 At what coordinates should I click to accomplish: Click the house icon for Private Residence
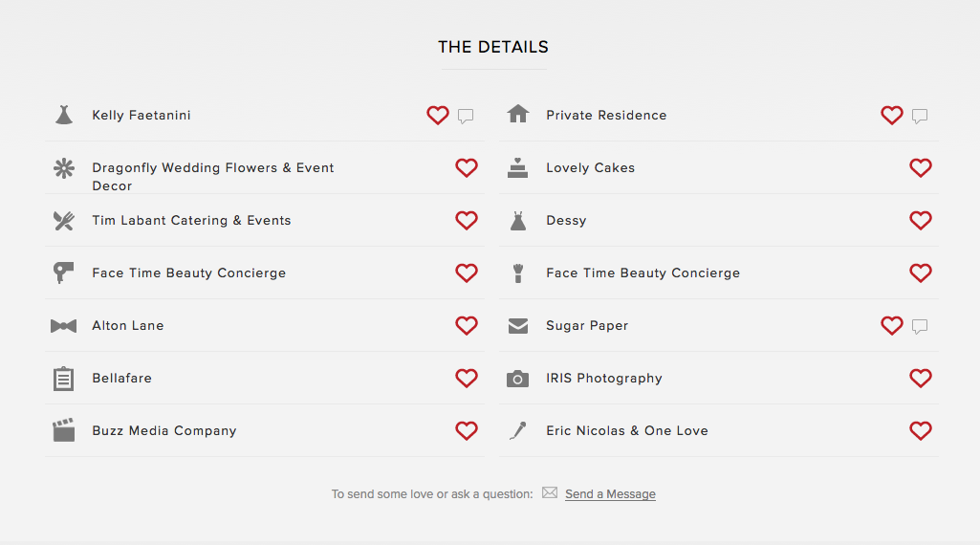[x=517, y=114]
